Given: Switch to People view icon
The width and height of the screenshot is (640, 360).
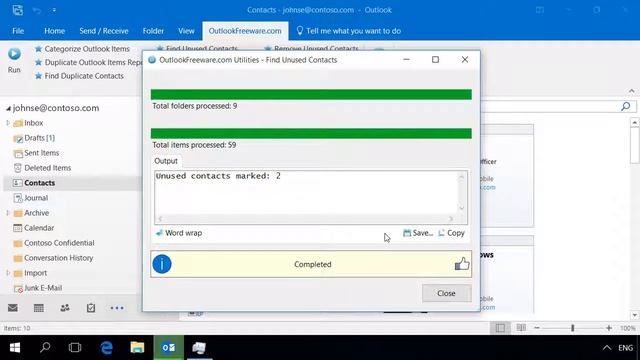Looking at the screenshot, I should [x=65, y=308].
